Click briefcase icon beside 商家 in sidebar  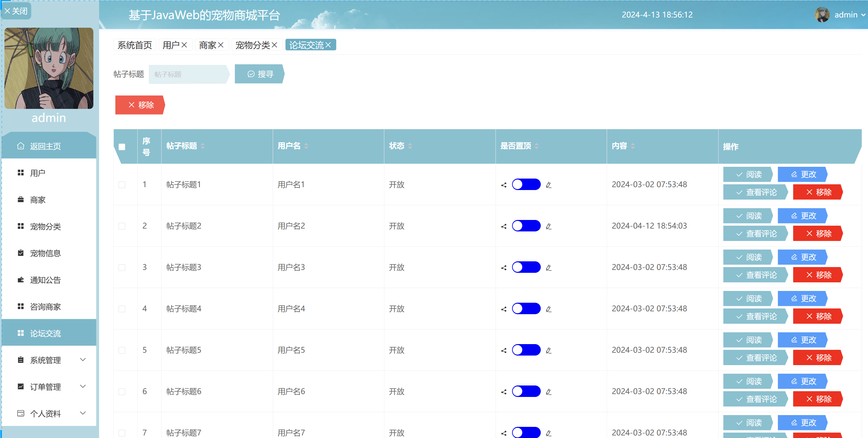pyautogui.click(x=21, y=200)
